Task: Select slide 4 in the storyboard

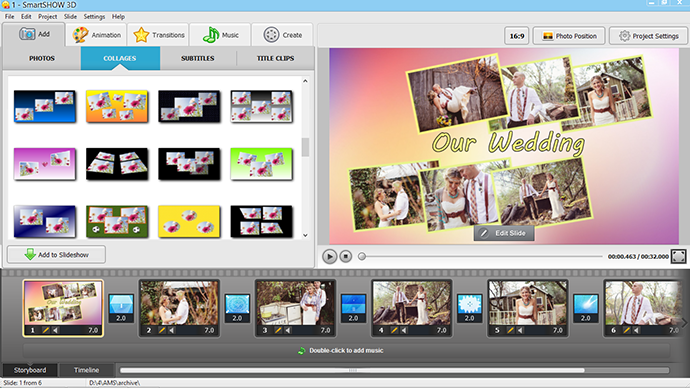Action: (411, 308)
